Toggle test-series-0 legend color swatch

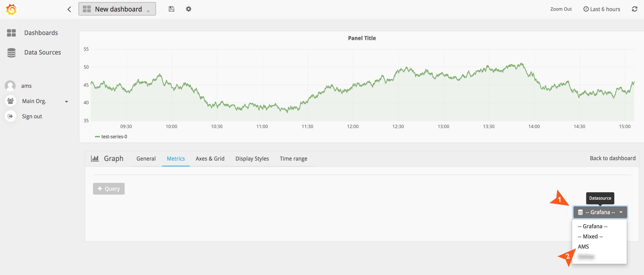point(97,137)
